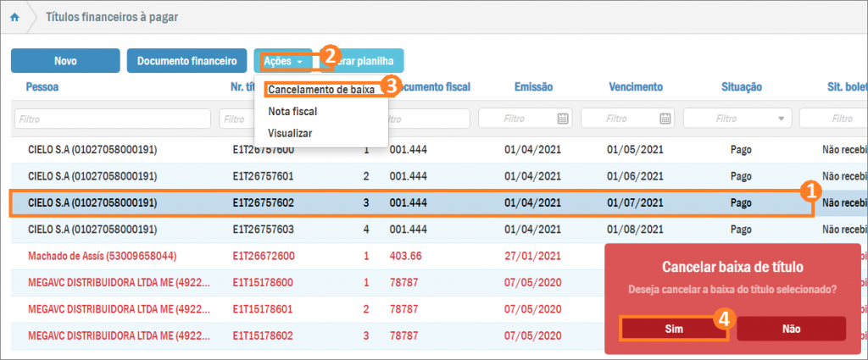
Task: Sort by the Pessoa column header
Action: pyautogui.click(x=42, y=86)
